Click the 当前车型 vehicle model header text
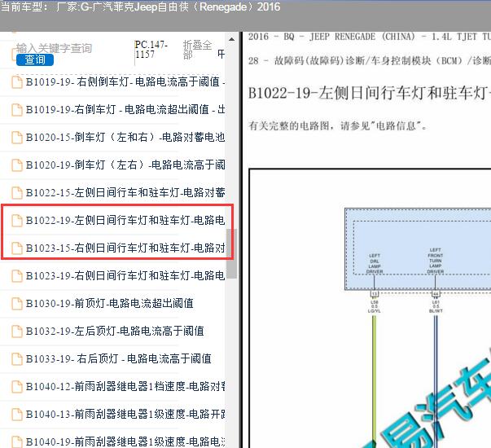Image resolution: width=491 pixels, height=448 pixels. click(140, 7)
